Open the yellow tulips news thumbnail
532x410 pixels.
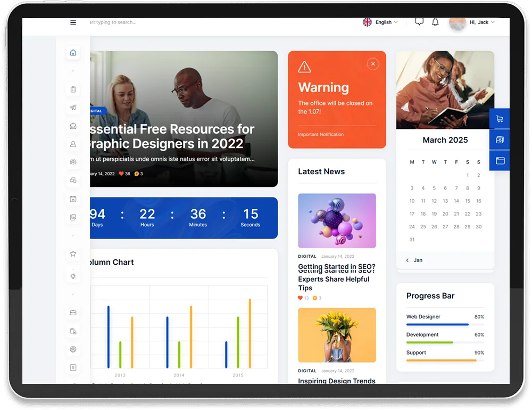337,335
